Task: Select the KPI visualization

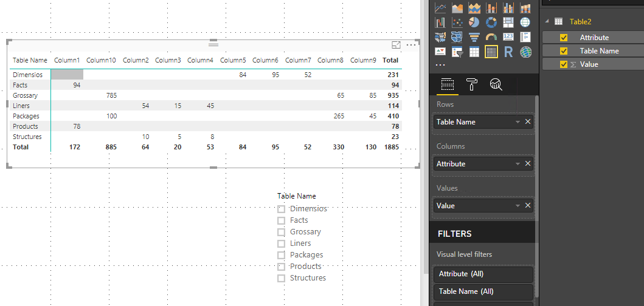Action: click(440, 52)
